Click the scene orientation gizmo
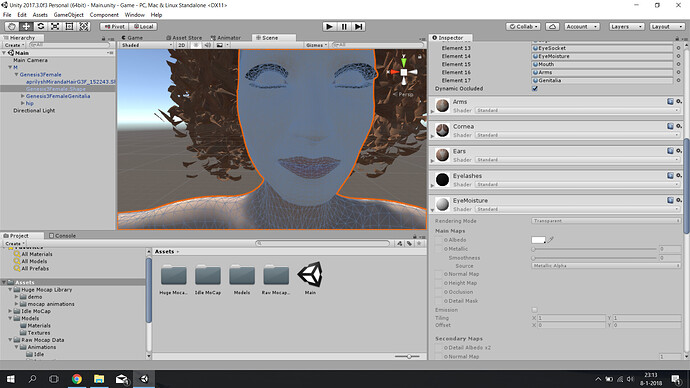 click(404, 72)
